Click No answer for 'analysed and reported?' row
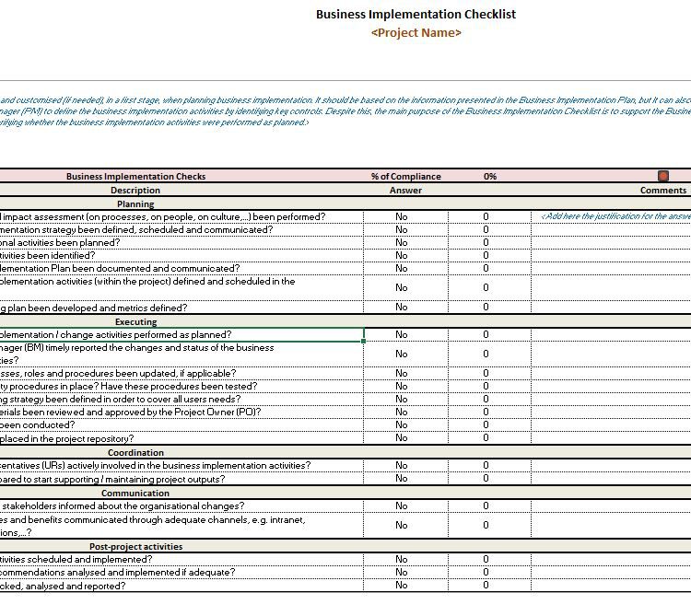 pos(402,586)
